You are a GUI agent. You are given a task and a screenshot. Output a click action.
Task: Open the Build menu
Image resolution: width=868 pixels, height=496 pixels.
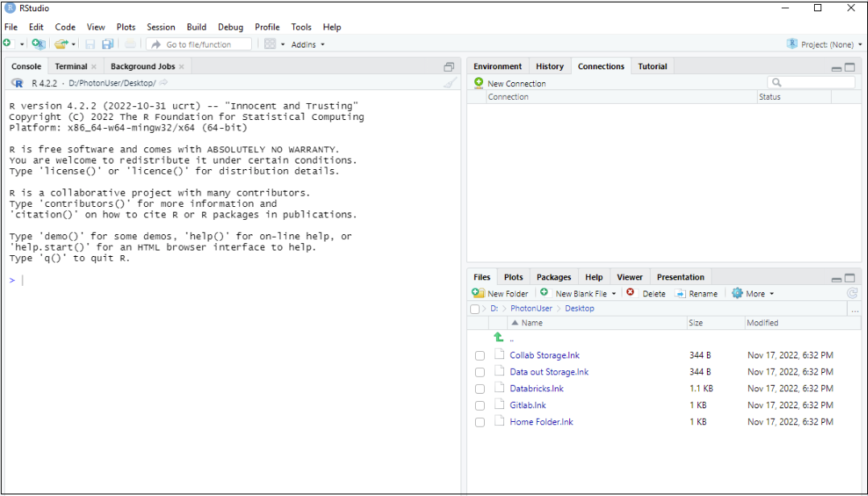click(x=196, y=27)
